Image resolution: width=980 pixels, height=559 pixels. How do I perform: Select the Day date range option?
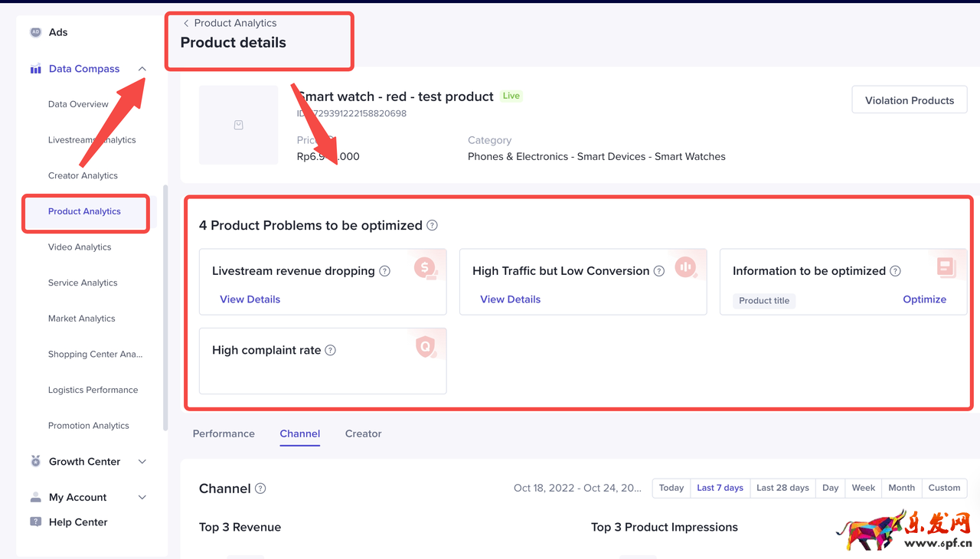[x=830, y=488]
